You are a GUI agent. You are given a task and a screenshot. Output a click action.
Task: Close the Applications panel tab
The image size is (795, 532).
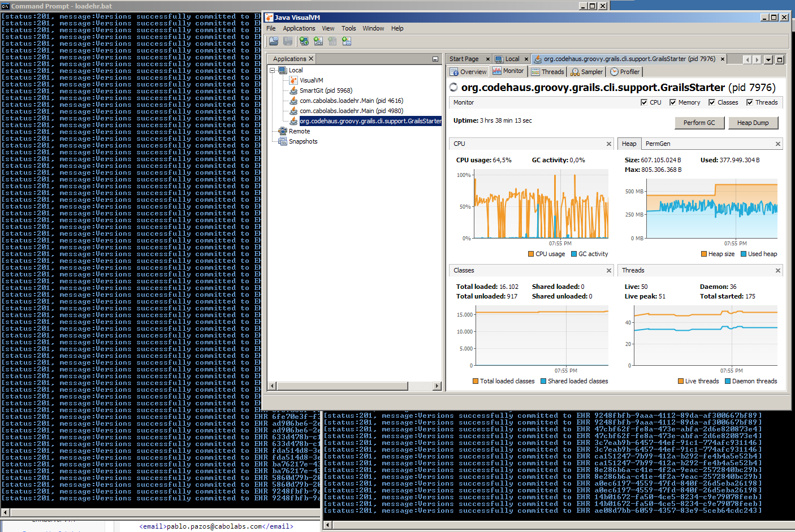(311, 59)
